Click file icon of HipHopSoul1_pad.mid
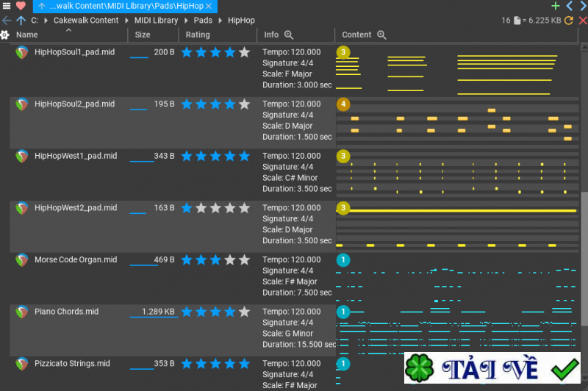Viewport: 588px width, 391px height. [x=22, y=52]
